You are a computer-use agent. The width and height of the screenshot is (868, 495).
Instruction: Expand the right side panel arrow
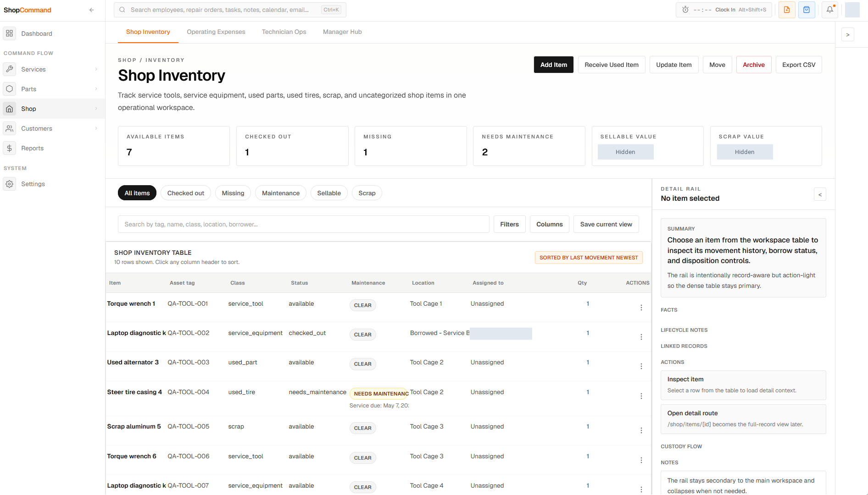pos(847,35)
